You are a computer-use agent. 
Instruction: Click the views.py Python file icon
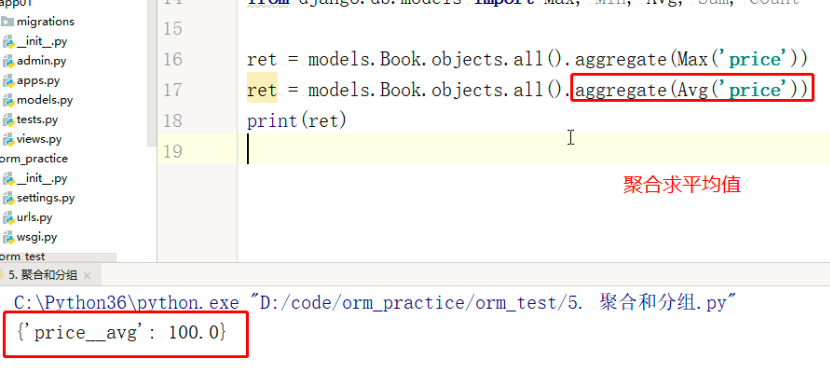(x=8, y=139)
